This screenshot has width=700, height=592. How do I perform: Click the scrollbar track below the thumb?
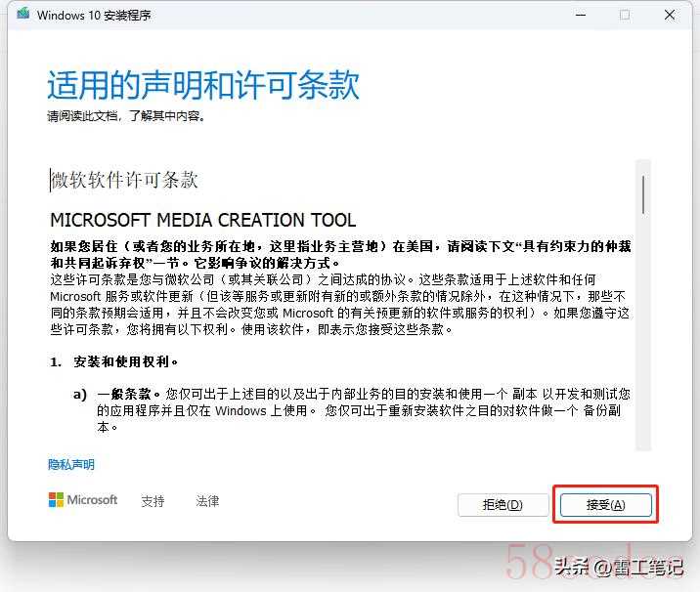click(642, 342)
